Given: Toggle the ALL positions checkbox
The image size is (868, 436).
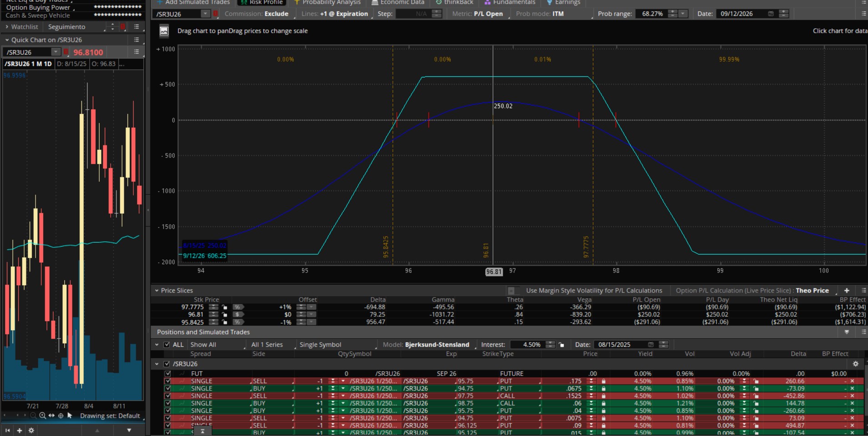Looking at the screenshot, I should click(x=167, y=345).
